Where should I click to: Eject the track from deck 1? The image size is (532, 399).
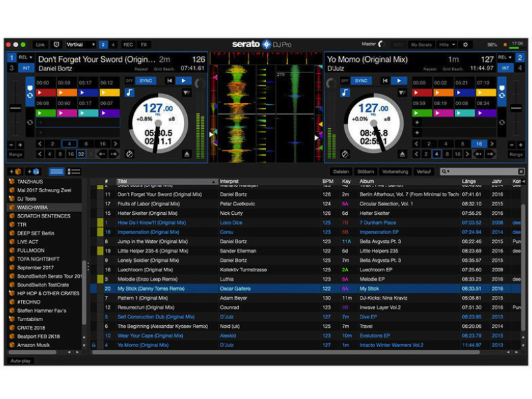187,154
